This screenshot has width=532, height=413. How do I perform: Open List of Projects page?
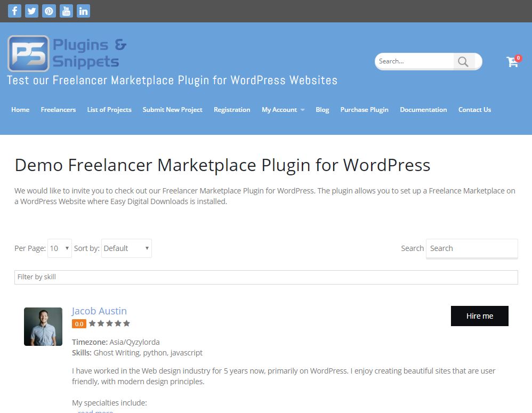[109, 110]
